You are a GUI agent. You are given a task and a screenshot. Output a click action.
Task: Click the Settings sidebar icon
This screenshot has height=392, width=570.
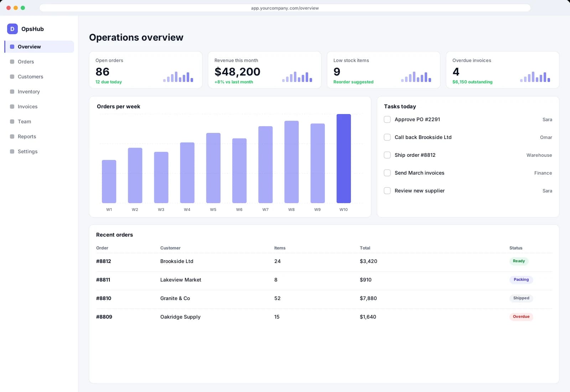12,151
